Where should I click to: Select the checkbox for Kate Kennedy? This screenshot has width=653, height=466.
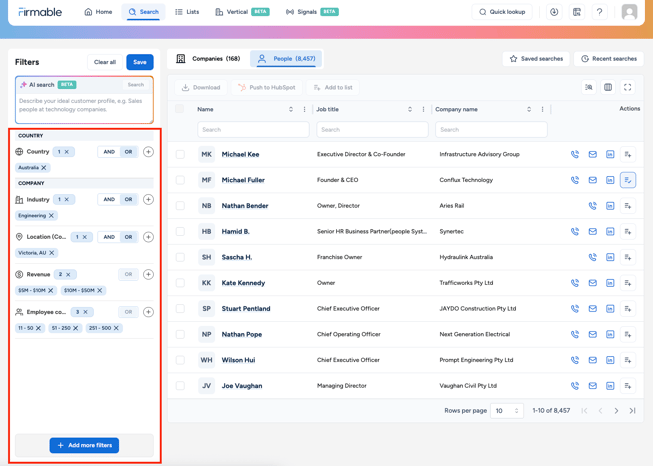(x=180, y=283)
